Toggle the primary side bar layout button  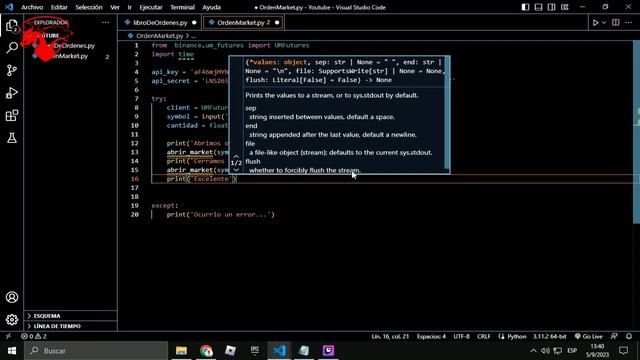pos(525,7)
